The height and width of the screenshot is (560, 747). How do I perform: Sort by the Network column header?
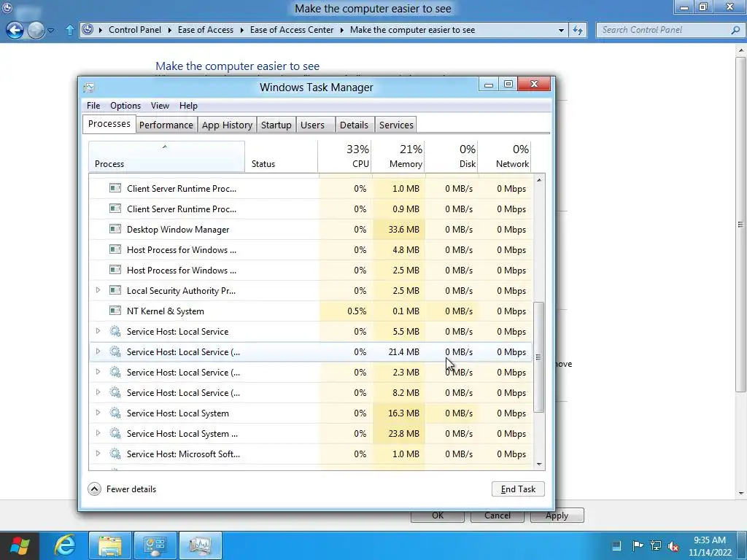505,156
